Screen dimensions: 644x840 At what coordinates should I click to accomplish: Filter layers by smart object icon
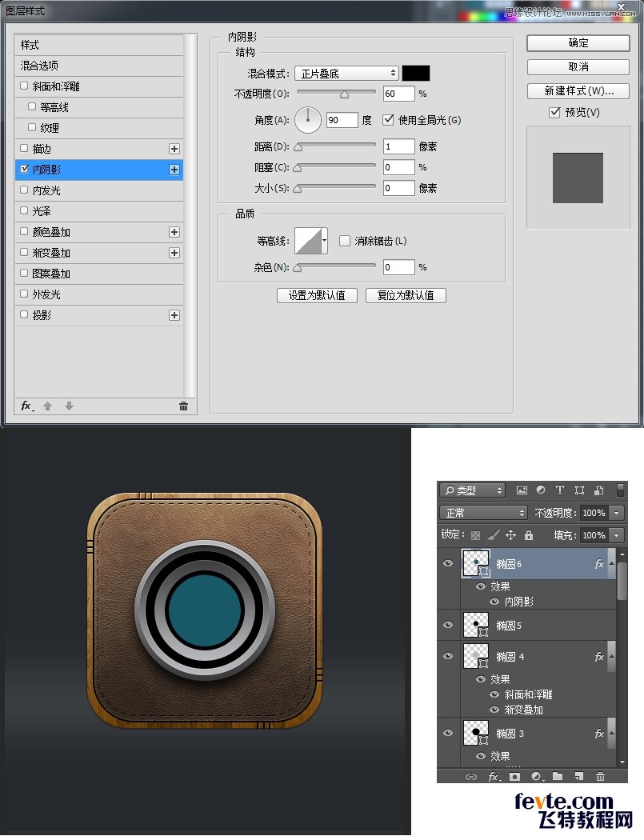pyautogui.click(x=599, y=490)
